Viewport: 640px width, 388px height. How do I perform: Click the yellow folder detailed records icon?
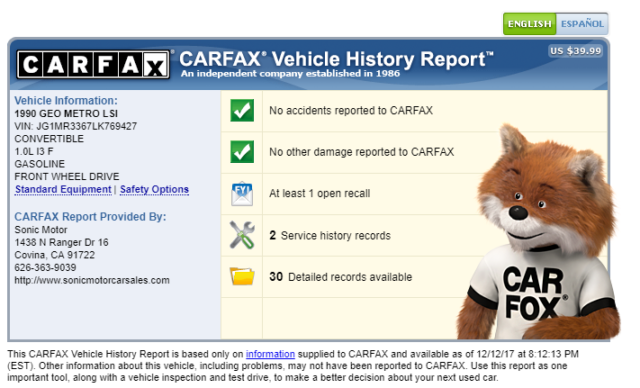click(x=242, y=276)
